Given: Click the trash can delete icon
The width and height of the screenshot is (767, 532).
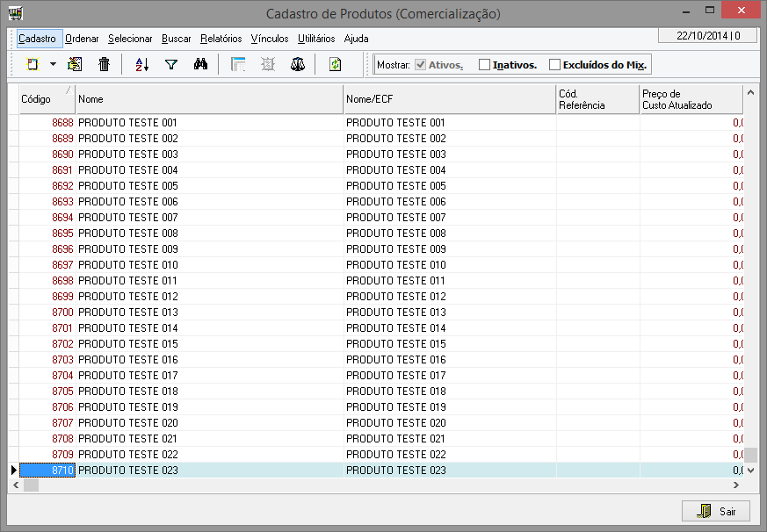Looking at the screenshot, I should point(104,64).
